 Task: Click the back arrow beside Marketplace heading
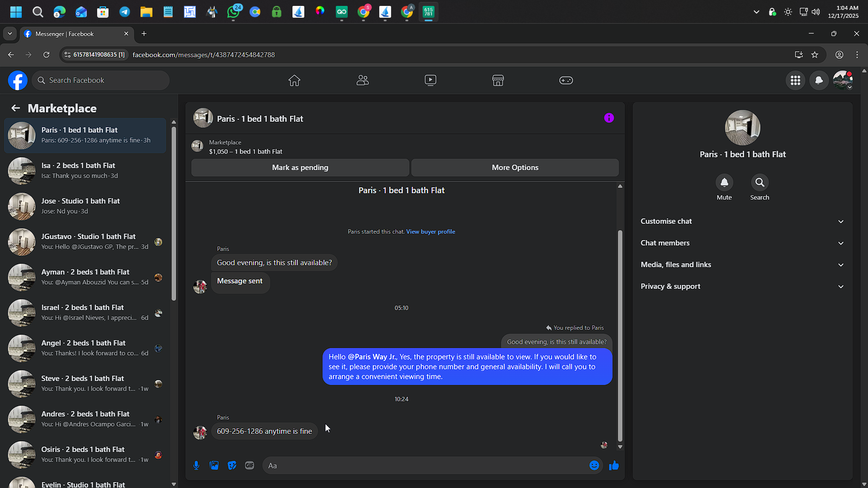coord(16,108)
